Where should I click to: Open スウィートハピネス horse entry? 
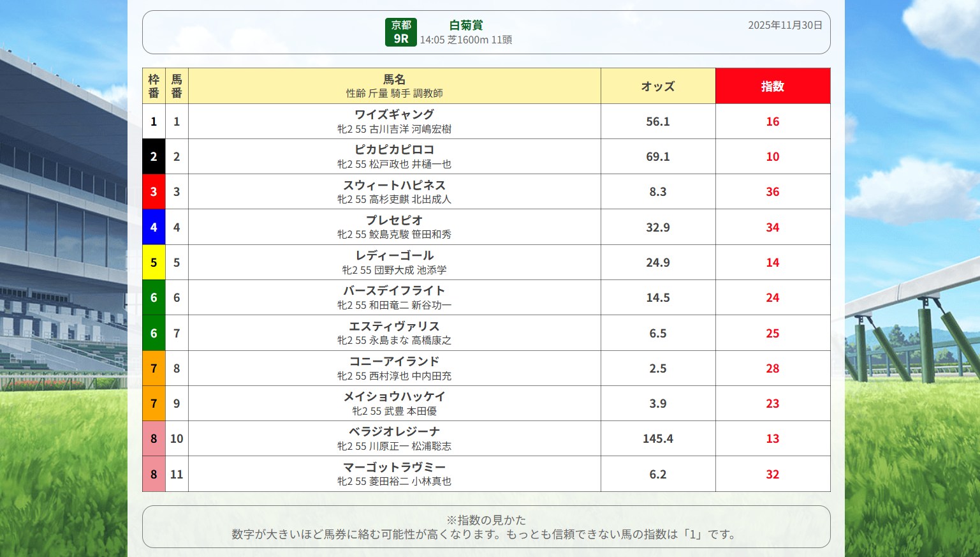(x=394, y=185)
